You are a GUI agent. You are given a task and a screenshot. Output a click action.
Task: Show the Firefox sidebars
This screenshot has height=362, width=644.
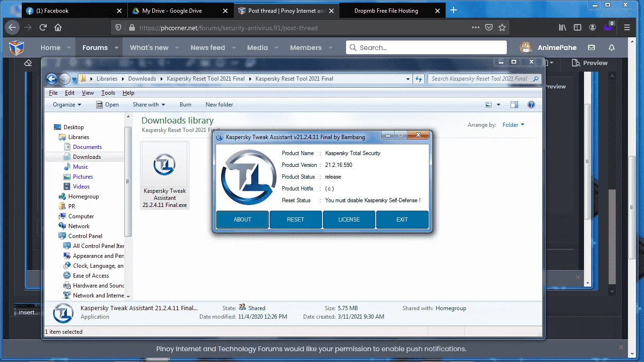(x=578, y=27)
